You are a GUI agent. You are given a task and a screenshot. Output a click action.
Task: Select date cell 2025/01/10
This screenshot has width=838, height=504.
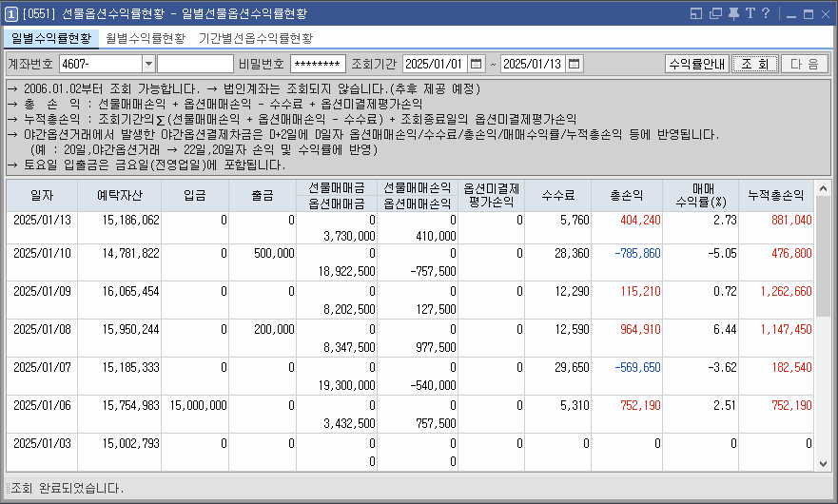click(x=42, y=253)
